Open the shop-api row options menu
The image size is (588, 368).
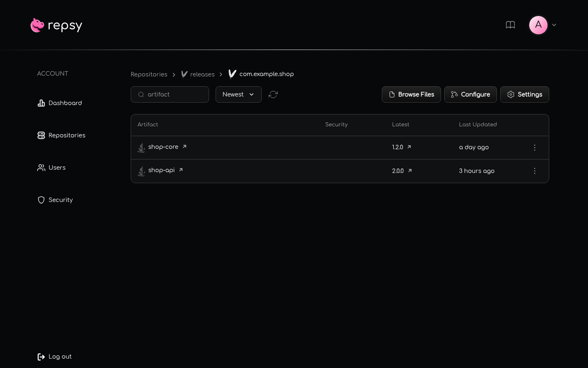click(x=535, y=171)
